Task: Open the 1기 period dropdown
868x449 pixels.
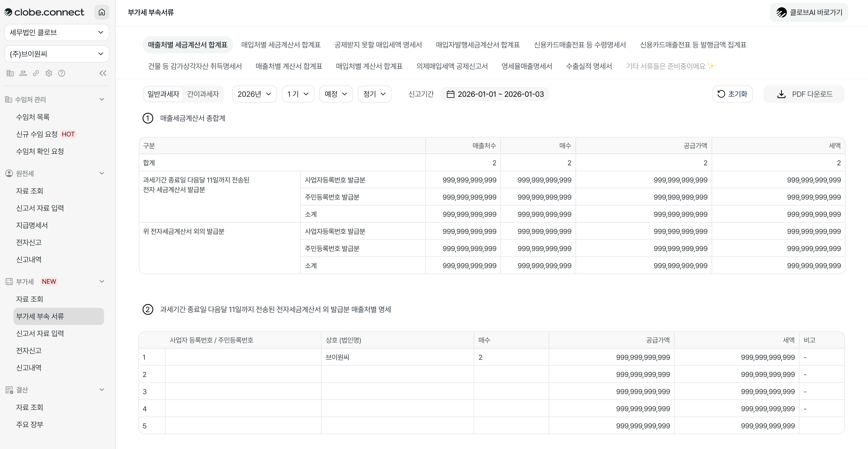Action: click(298, 94)
